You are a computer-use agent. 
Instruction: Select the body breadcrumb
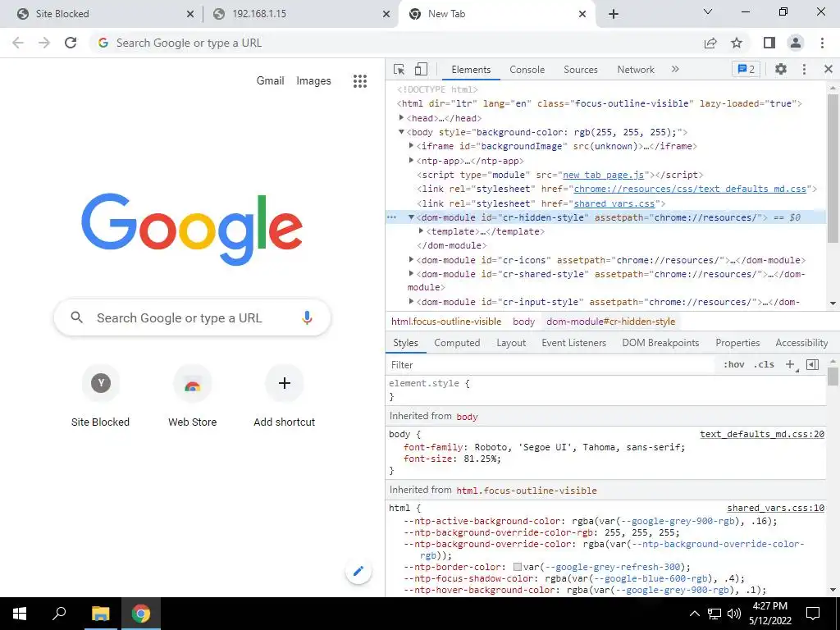[x=523, y=322]
